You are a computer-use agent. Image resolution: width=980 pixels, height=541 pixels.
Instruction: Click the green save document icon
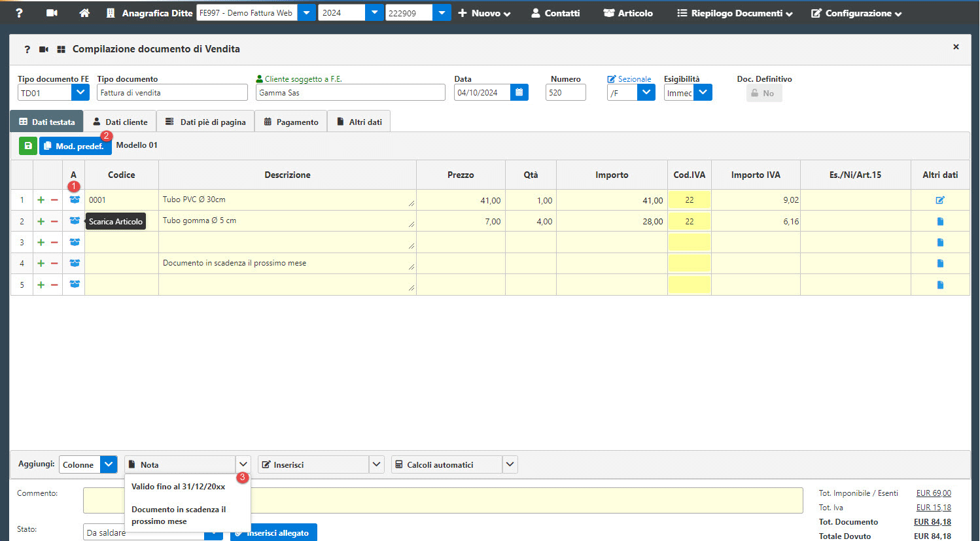(x=27, y=146)
